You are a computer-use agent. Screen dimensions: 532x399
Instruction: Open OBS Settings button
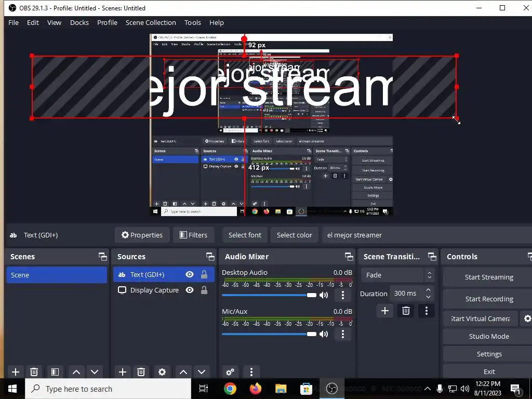488,354
